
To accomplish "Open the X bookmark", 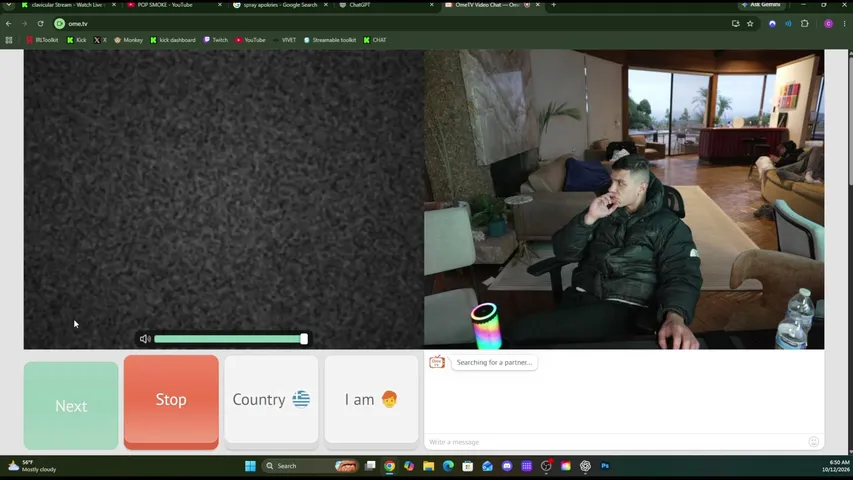I will tap(100, 40).
